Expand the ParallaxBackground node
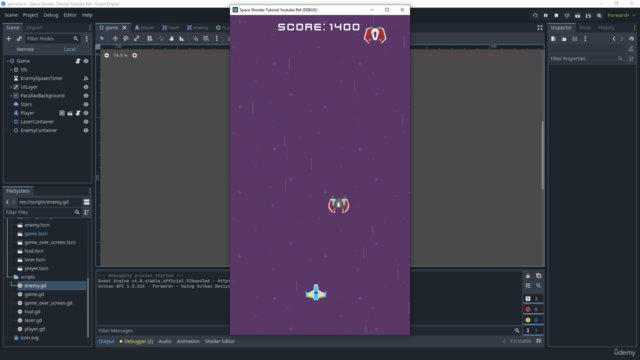640x360 pixels. point(11,96)
